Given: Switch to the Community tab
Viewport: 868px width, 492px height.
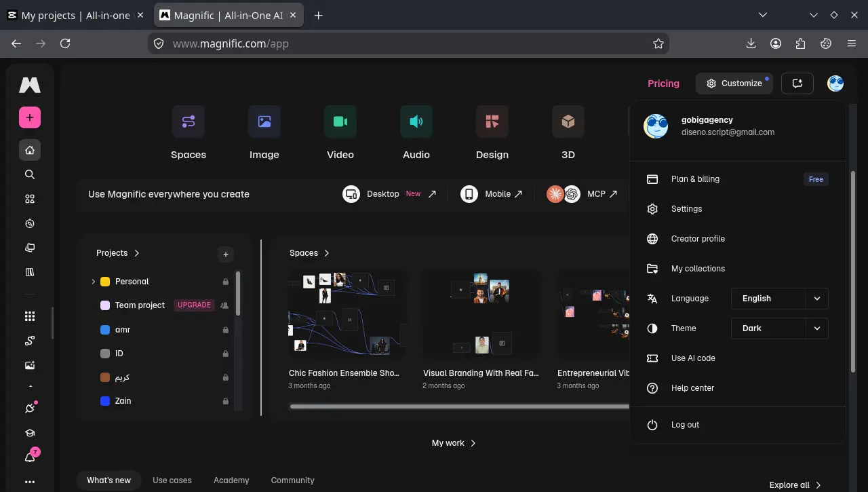Looking at the screenshot, I should point(292,480).
